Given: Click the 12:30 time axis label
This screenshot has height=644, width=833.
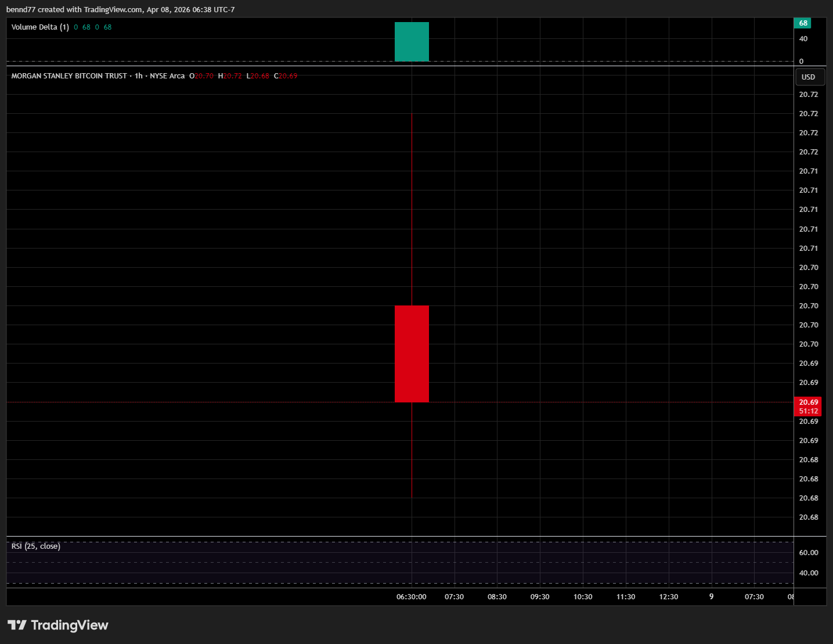Looking at the screenshot, I should [x=669, y=597].
